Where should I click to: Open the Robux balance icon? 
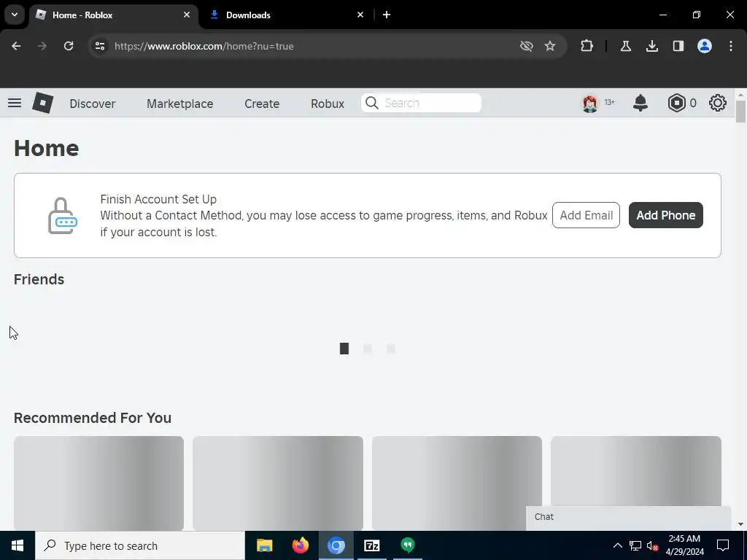tap(676, 103)
